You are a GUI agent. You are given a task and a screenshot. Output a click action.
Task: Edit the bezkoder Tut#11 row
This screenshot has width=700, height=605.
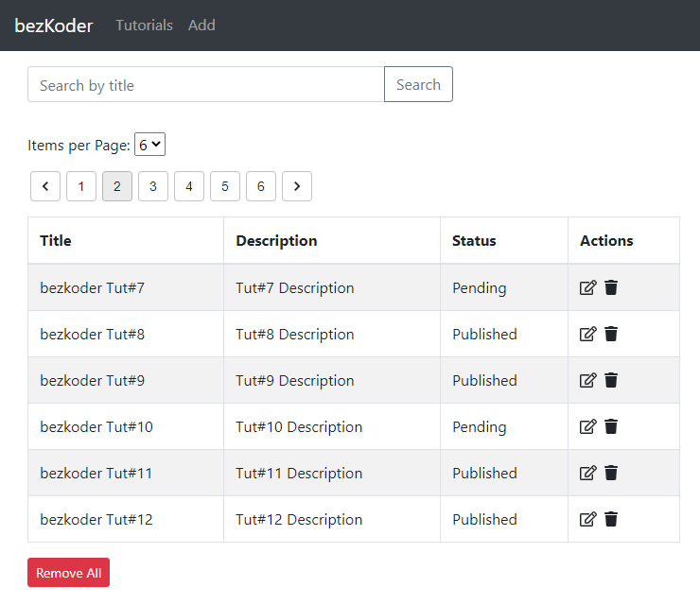(x=588, y=473)
